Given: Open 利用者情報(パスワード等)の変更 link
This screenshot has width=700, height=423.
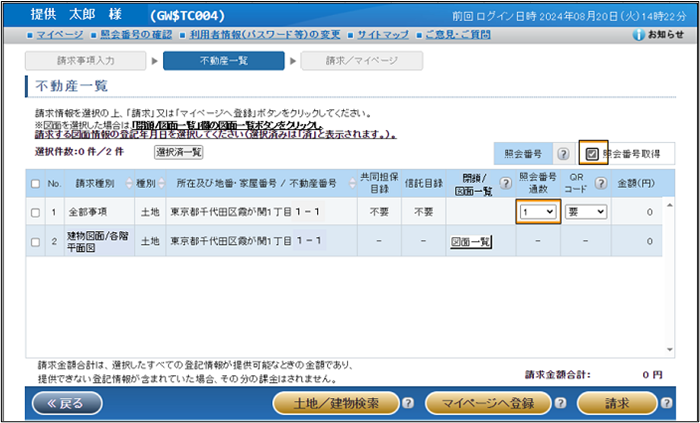Looking at the screenshot, I should pos(265,35).
